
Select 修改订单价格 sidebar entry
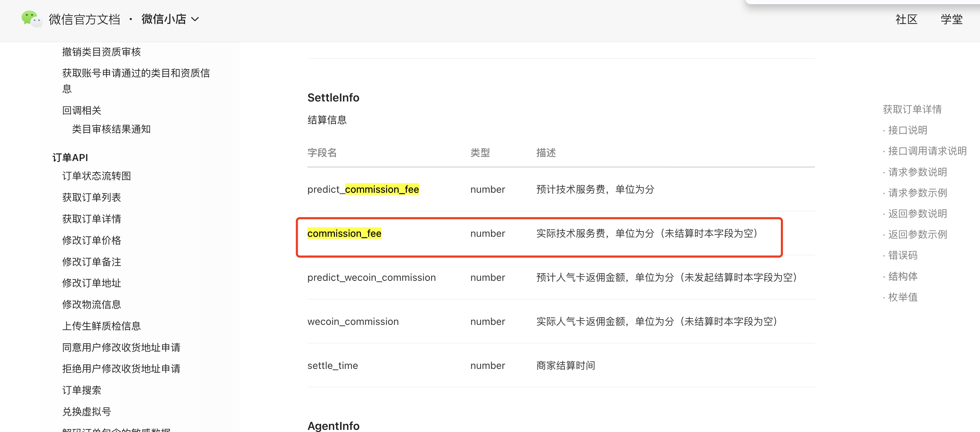tap(91, 240)
